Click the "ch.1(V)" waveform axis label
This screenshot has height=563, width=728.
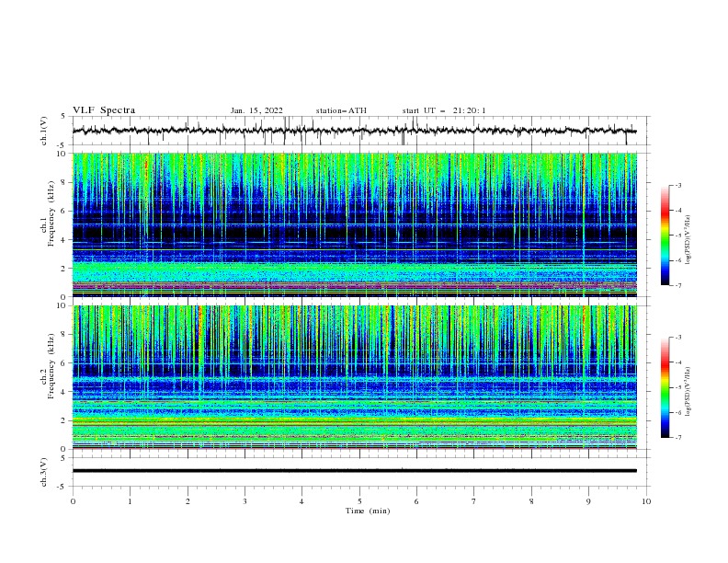[44, 131]
